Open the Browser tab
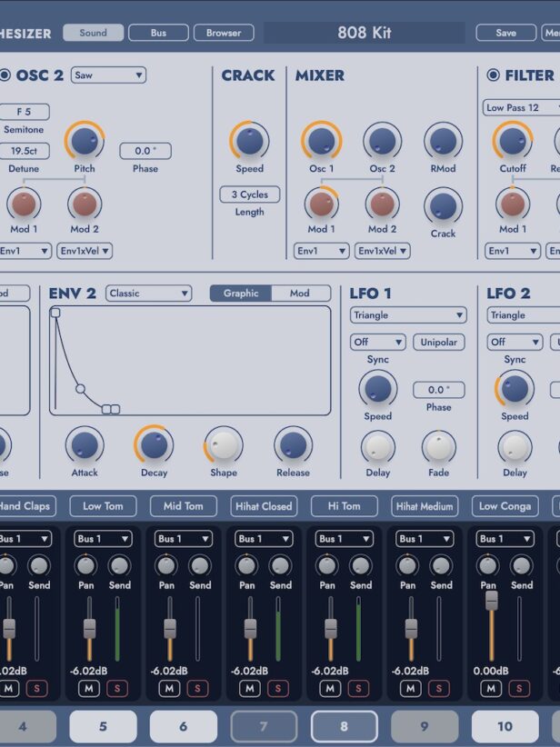The width and height of the screenshot is (560, 747). (x=224, y=33)
